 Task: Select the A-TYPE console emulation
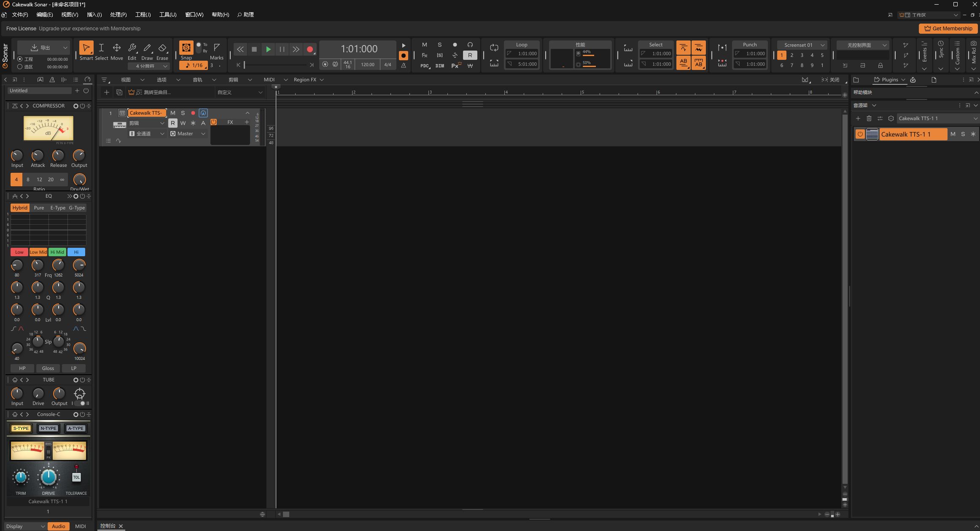76,429
